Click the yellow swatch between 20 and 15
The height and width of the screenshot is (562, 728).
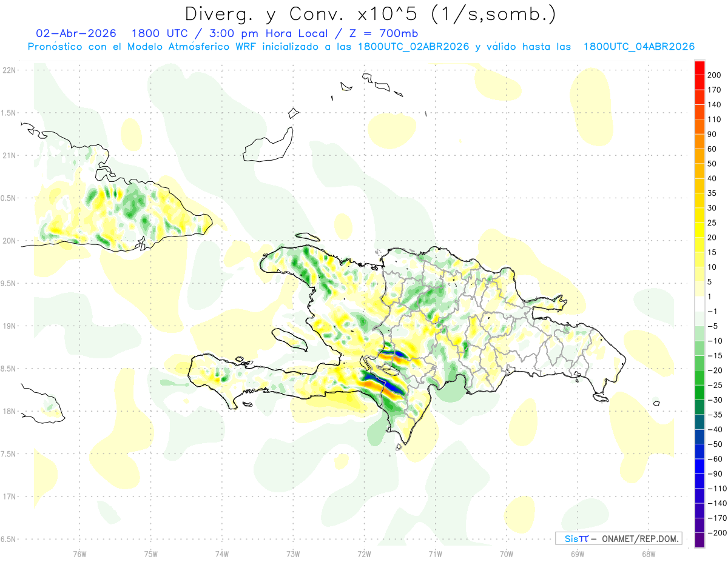[699, 245]
